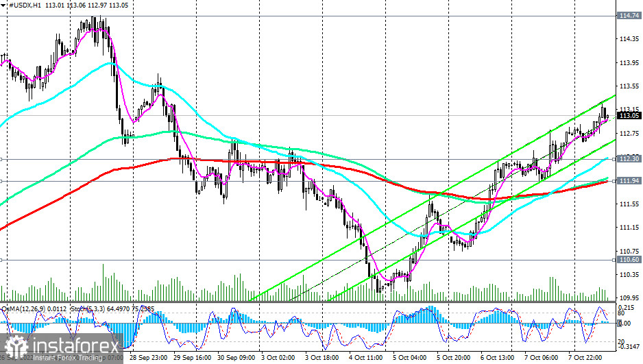Select the 111.94 line handle at left edge
This screenshot has height=364, width=643.
(x=1, y=181)
